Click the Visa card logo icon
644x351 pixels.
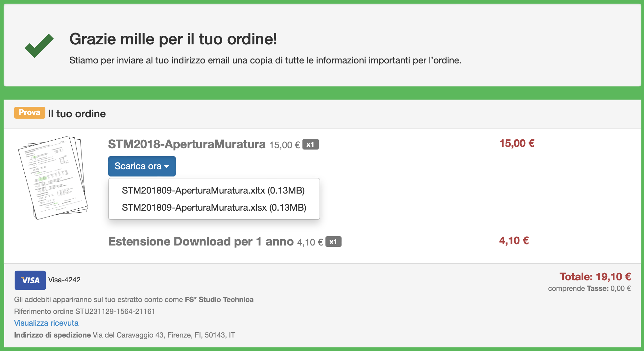point(30,280)
